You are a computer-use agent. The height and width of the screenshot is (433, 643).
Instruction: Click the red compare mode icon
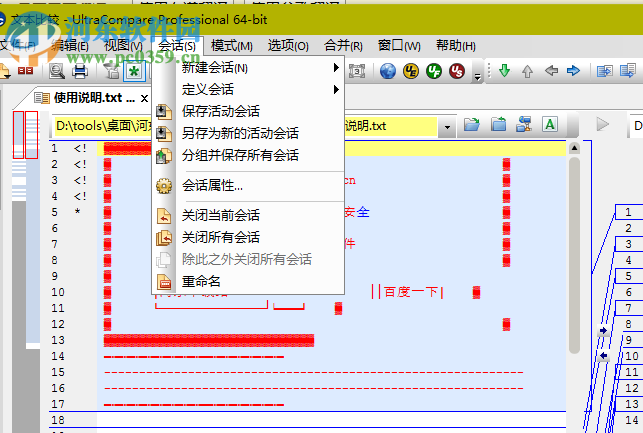pyautogui.click(x=25, y=71)
